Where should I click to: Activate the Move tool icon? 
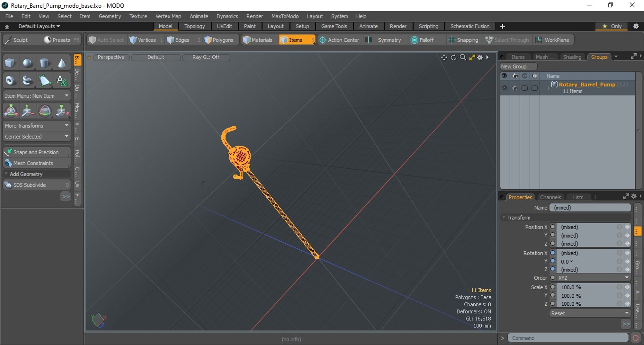[x=28, y=111]
